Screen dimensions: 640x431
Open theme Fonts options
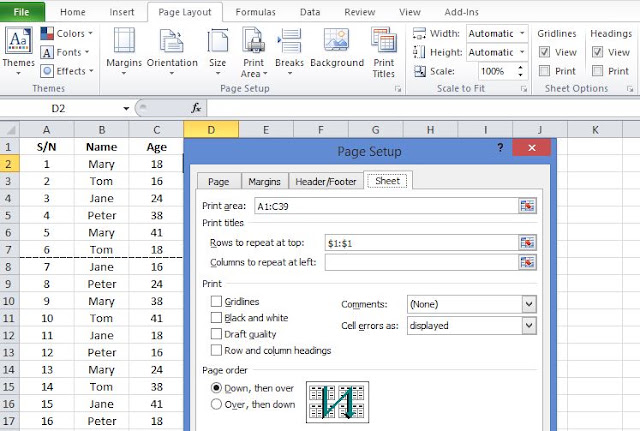coord(65,52)
